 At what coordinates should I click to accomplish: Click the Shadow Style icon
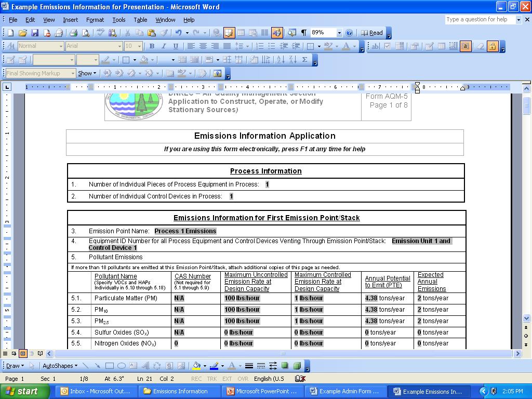click(x=285, y=366)
